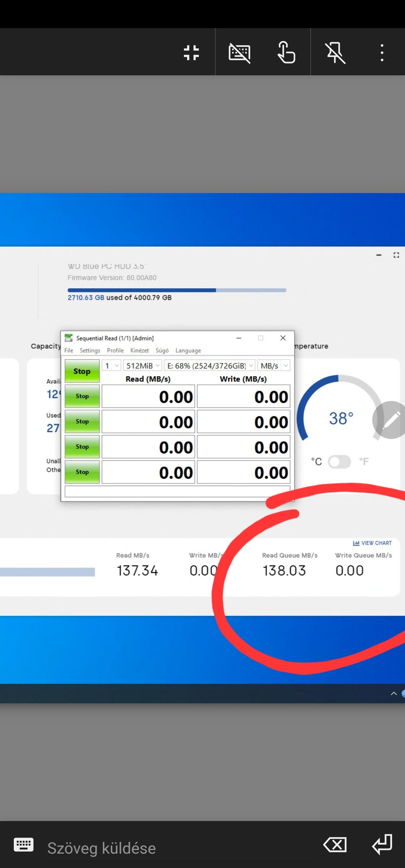Image resolution: width=405 pixels, height=868 pixels.
Task: Show hidden tray icons with the taskbar chevron
Action: pyautogui.click(x=394, y=693)
